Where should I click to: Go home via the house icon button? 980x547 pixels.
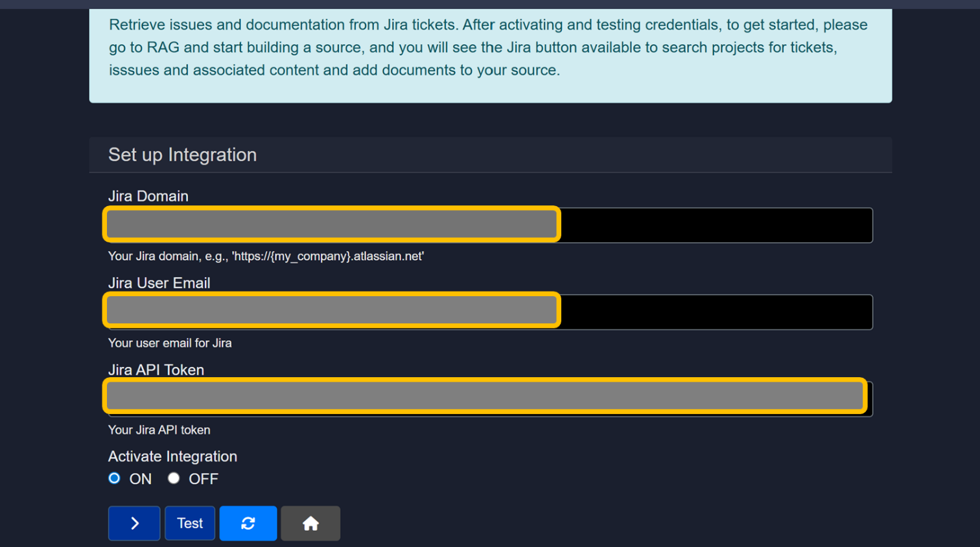(x=310, y=523)
